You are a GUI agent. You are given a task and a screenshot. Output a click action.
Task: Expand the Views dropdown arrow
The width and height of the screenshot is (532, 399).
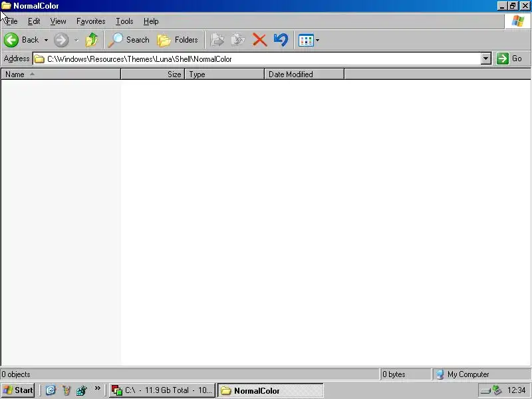pos(318,41)
